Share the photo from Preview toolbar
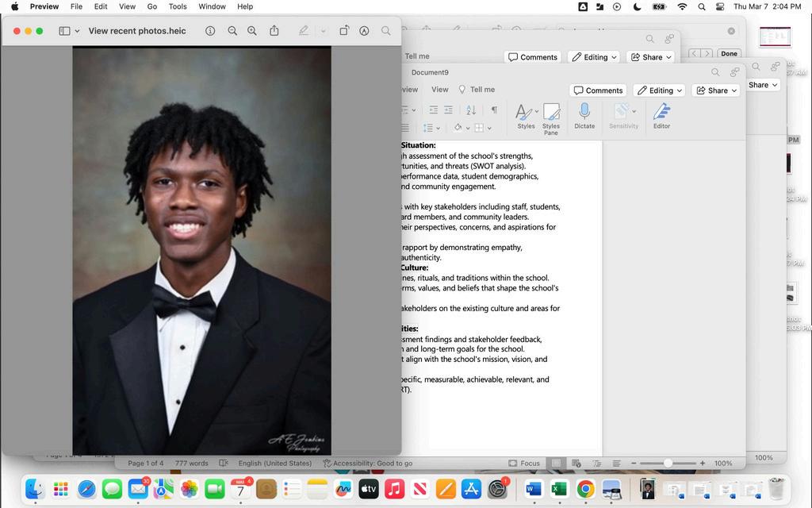812x508 pixels. (x=274, y=31)
